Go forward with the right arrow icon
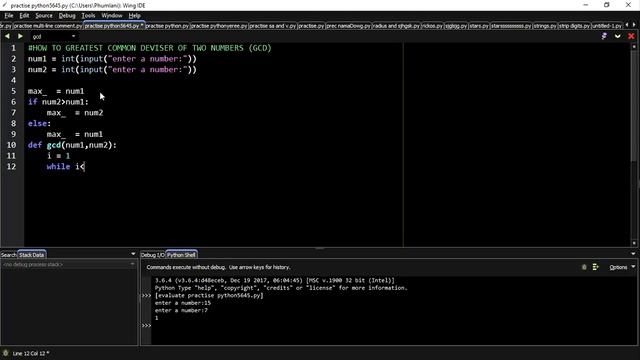Viewport: 640px width, 360px height. (20, 36)
